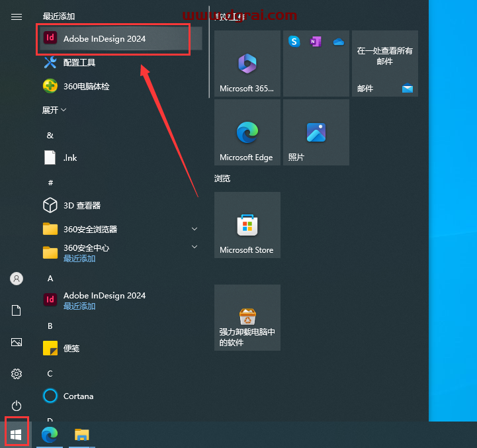Open the Microsoft Store tile
The width and height of the screenshot is (477, 448).
[247, 225]
